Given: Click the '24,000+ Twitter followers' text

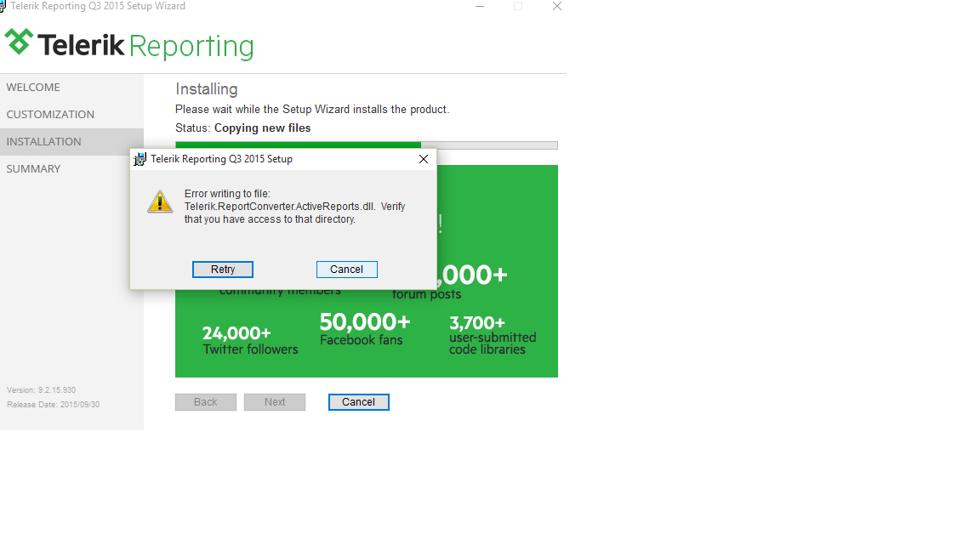Looking at the screenshot, I should [x=250, y=340].
